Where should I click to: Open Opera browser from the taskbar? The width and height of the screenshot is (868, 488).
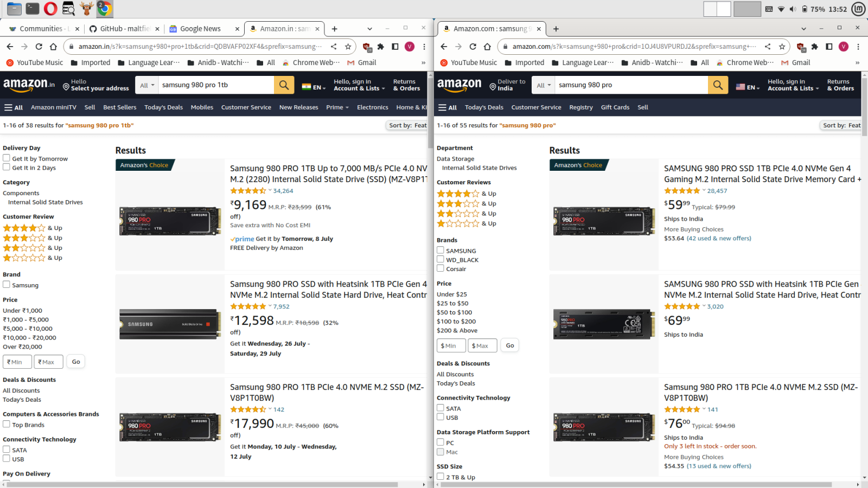(50, 9)
